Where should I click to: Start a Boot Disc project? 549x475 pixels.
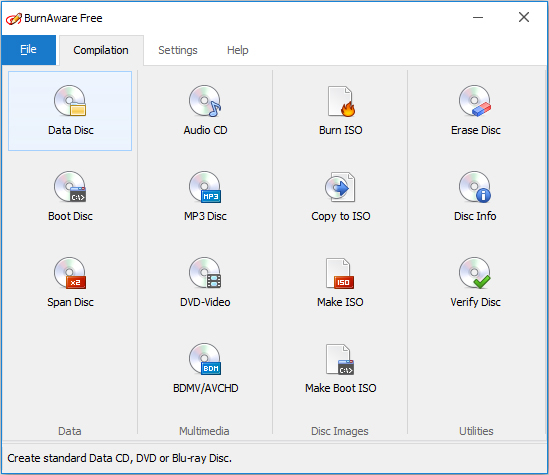coord(70,197)
